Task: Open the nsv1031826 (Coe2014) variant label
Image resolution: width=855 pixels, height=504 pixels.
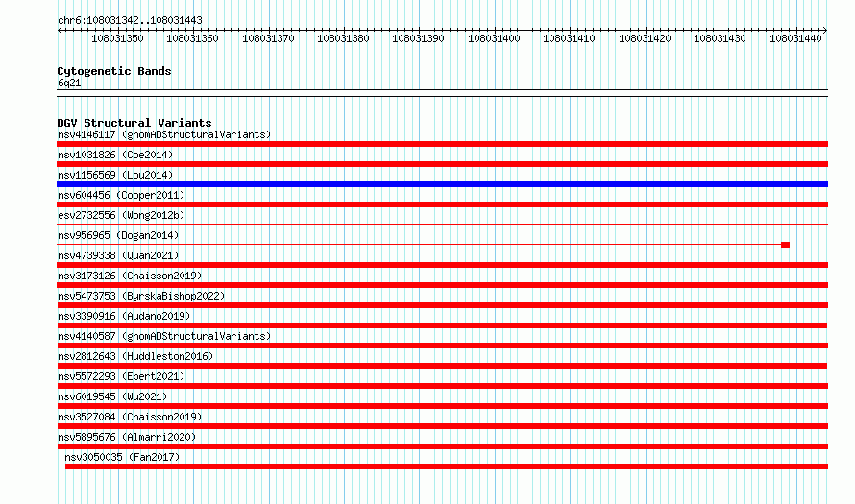Action: click(115, 155)
